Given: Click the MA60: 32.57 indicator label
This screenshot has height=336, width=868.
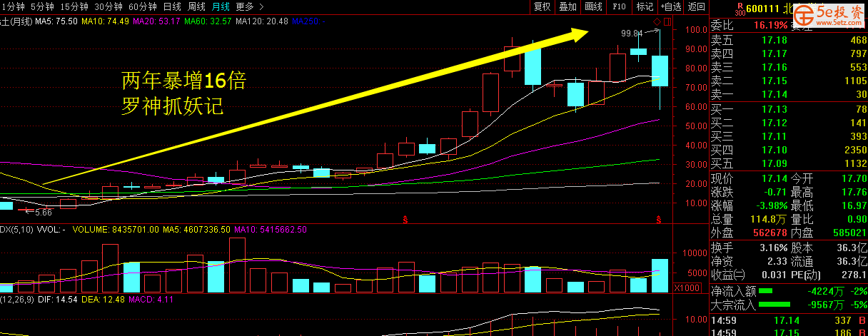Looking at the screenshot, I should click(208, 21).
